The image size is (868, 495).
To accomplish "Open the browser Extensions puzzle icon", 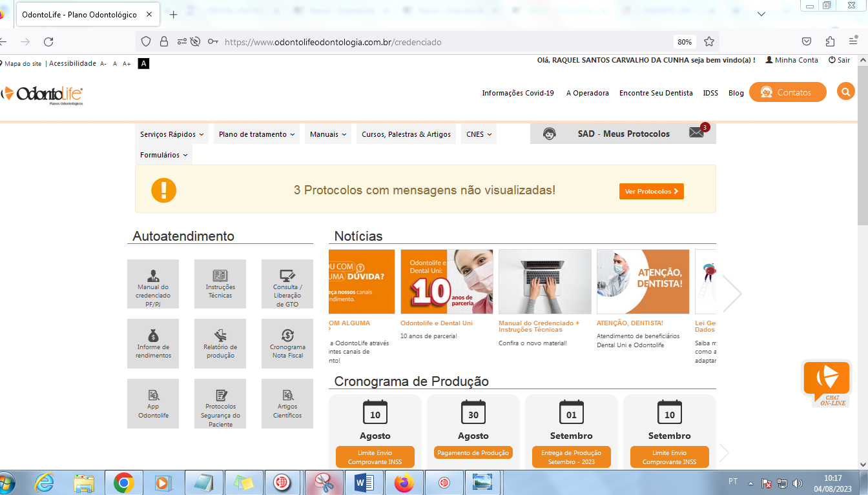I will 831,41.
